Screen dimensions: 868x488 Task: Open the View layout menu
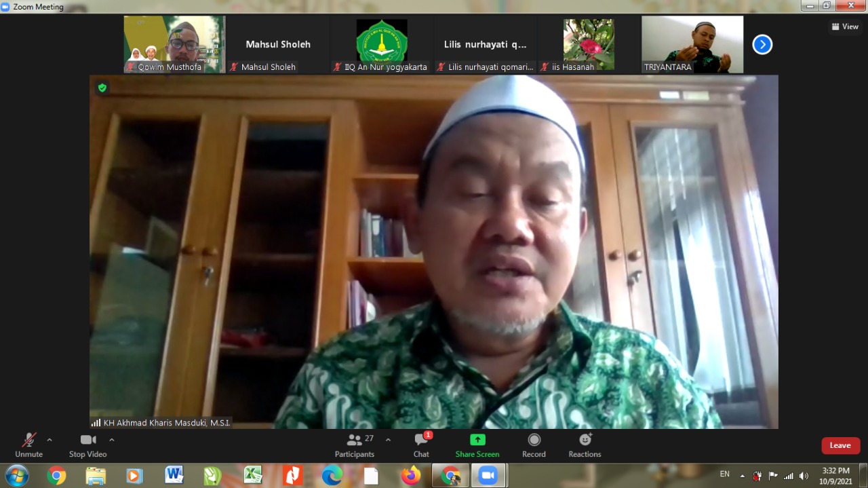coord(845,26)
